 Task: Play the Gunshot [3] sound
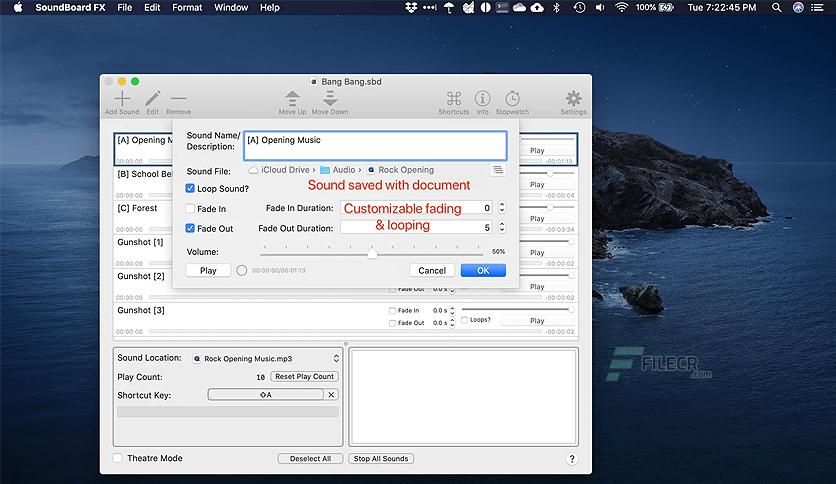(x=537, y=320)
